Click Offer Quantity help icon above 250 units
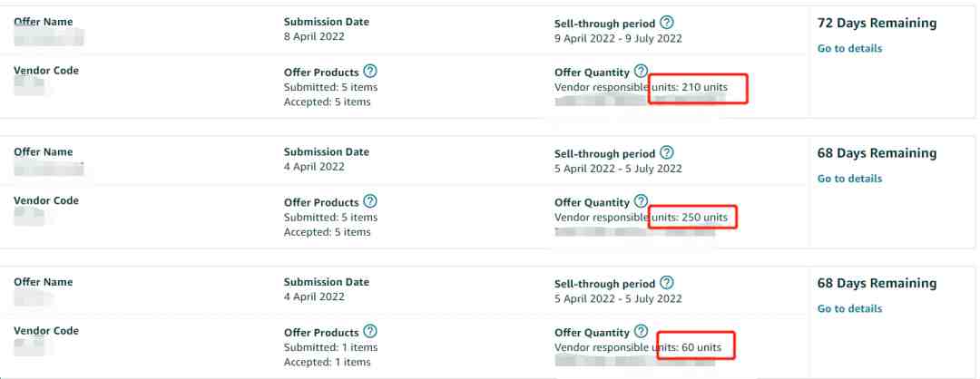980x379 pixels. click(x=641, y=201)
